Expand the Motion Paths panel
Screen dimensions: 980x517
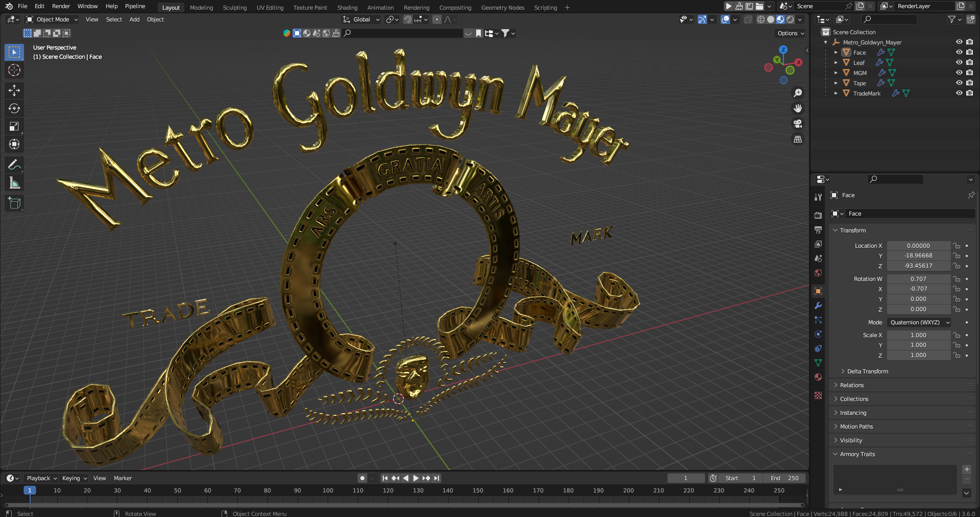coord(902,427)
